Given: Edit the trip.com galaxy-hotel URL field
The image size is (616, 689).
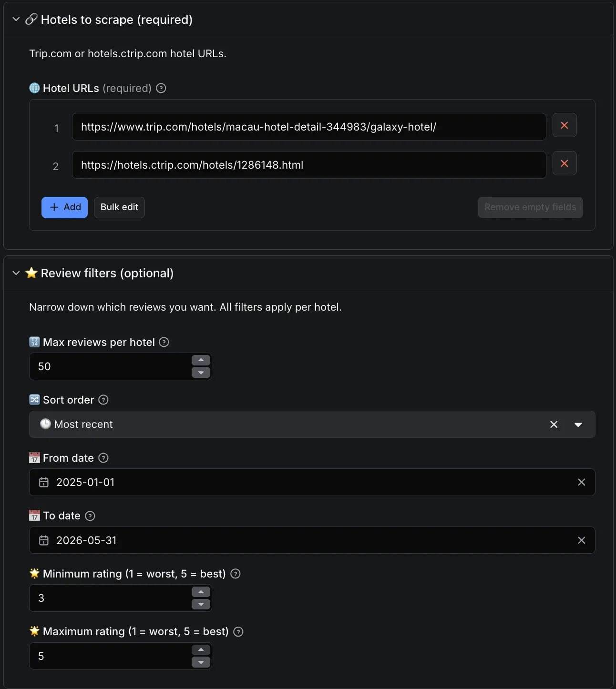Looking at the screenshot, I should (x=309, y=127).
